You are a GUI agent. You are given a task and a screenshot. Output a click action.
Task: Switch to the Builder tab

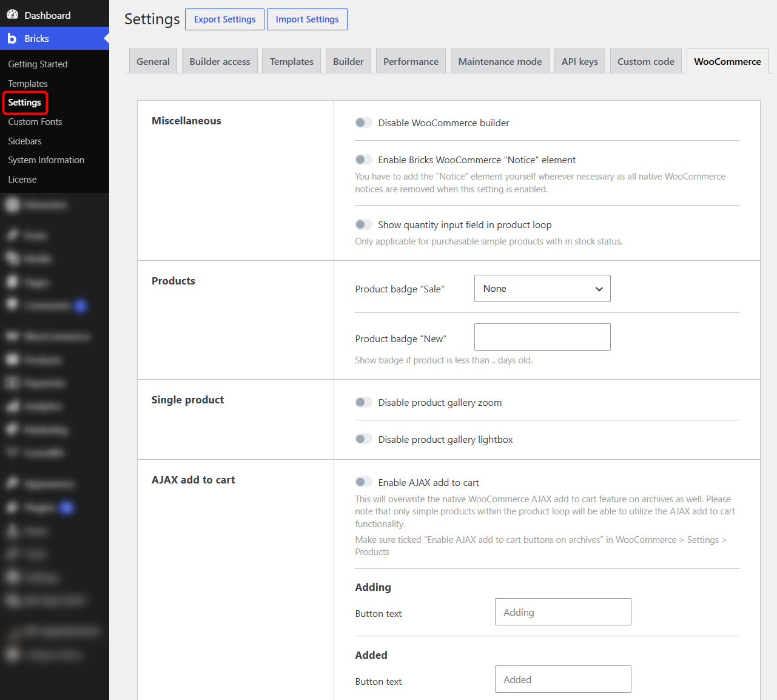tap(348, 61)
